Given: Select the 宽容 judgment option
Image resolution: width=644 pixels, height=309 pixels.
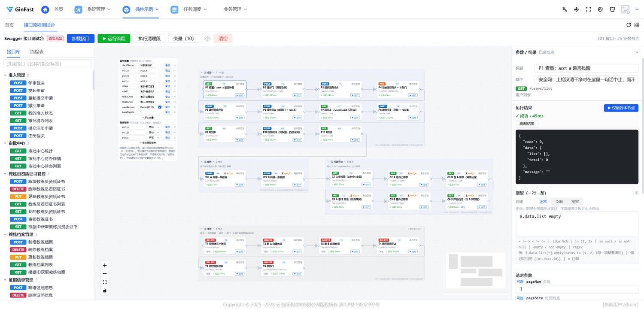Looking at the screenshot, I should [574, 202].
